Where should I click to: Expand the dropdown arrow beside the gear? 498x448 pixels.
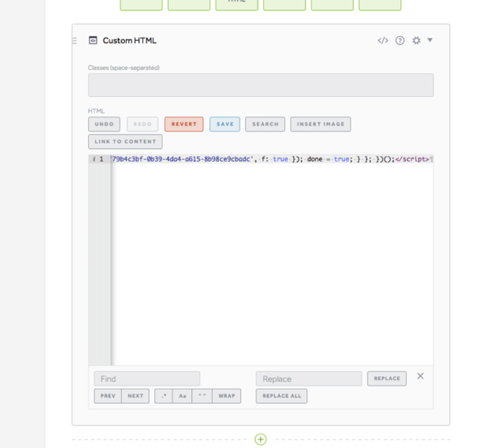(x=430, y=40)
